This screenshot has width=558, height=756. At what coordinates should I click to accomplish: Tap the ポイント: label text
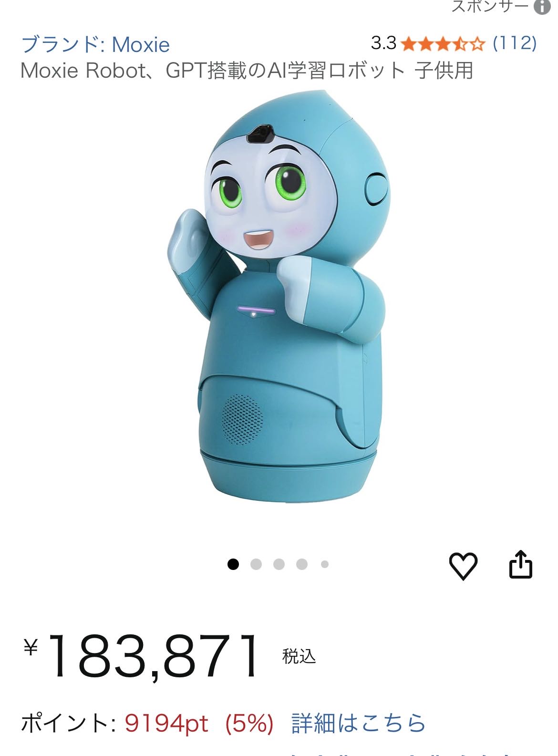pos(68,723)
